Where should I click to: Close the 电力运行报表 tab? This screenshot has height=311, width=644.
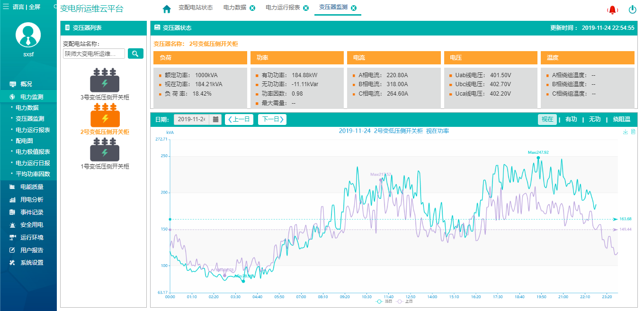pyautogui.click(x=306, y=8)
